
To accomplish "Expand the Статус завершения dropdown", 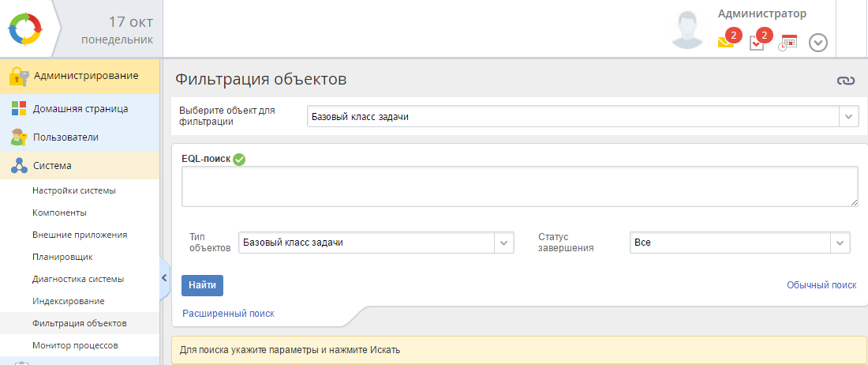I will tap(840, 243).
